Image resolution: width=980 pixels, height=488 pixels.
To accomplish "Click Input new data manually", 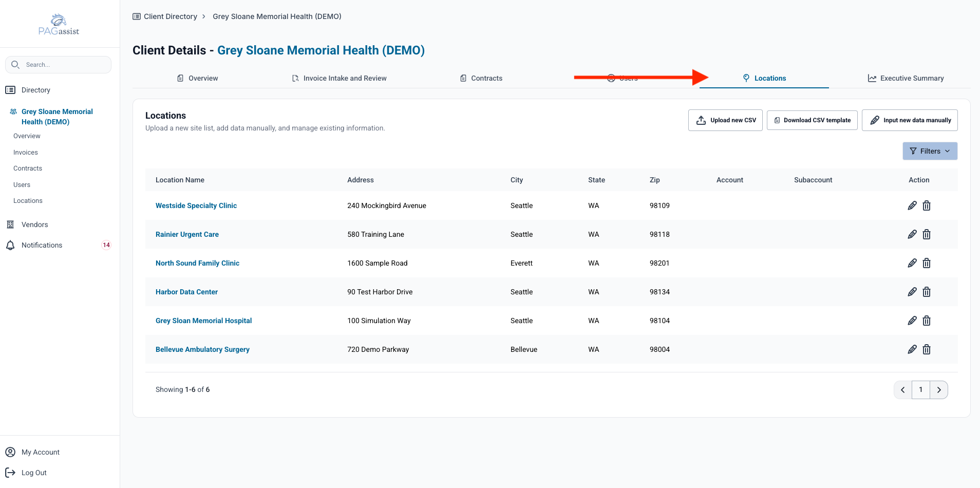I will pyautogui.click(x=910, y=120).
